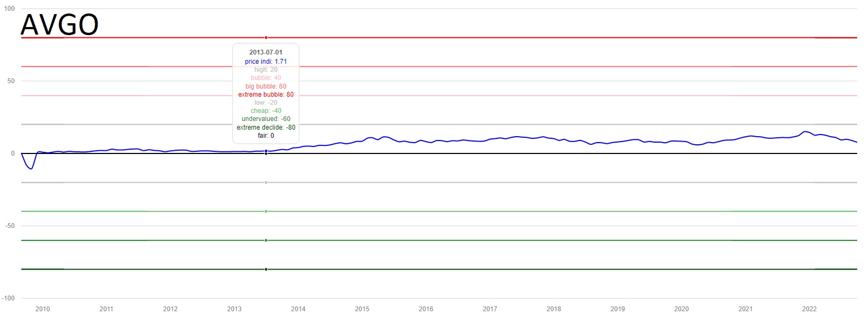Viewport: 868px width, 328px height.
Task: Click the 50 y-axis label
Action: [x=11, y=81]
